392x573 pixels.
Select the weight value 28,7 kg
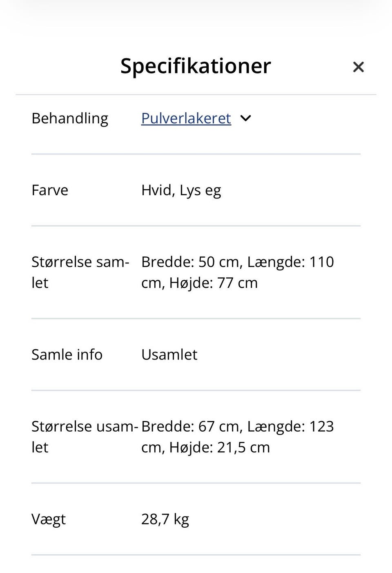[165, 519]
